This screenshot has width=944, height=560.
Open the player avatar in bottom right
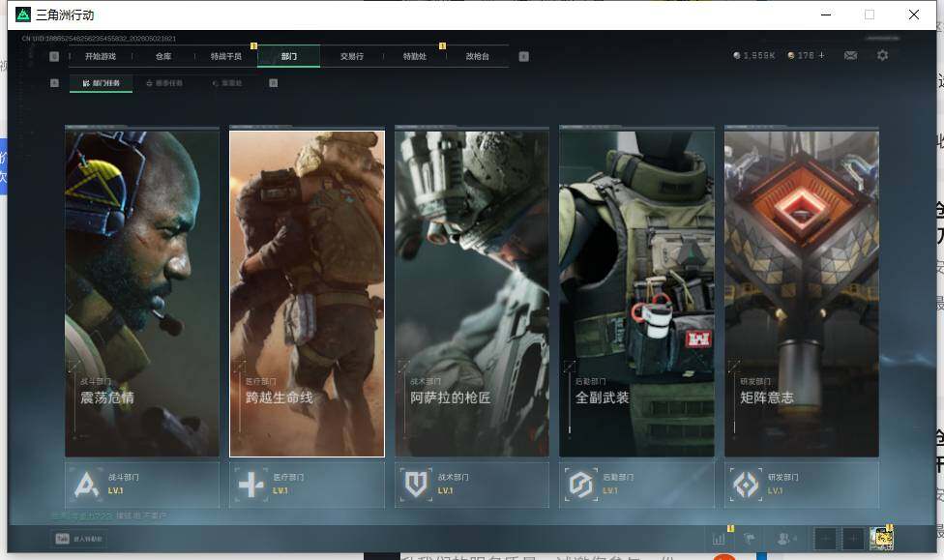881,539
